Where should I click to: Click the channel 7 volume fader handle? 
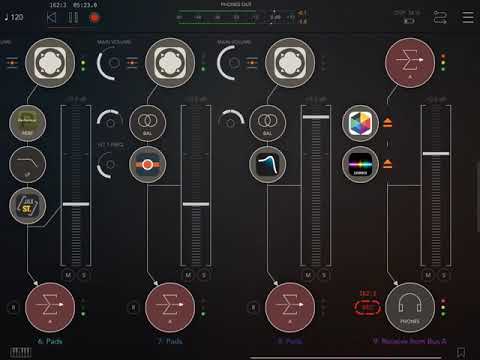click(196, 204)
